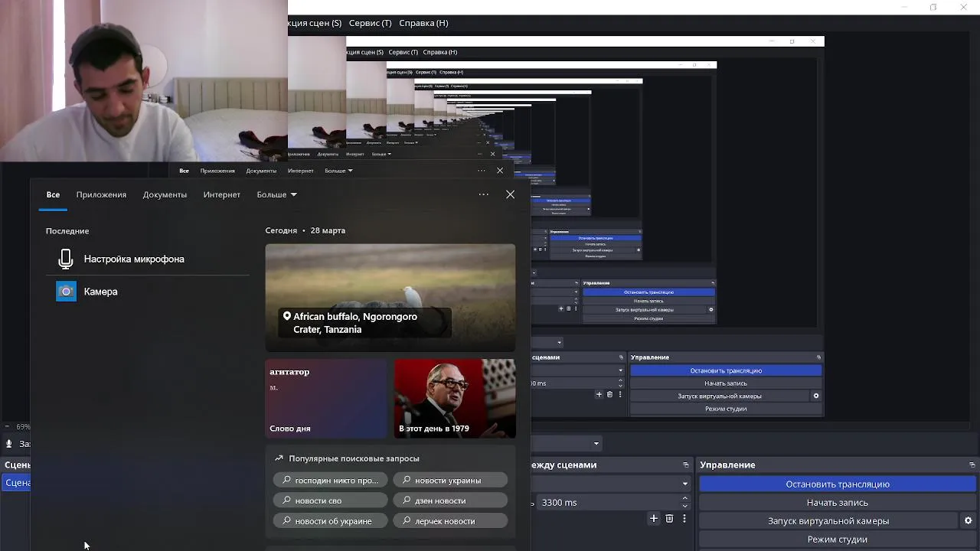Add transition with plus icon in main Scene Transitions dock
This screenshot has height=551, width=980.
coord(654,518)
